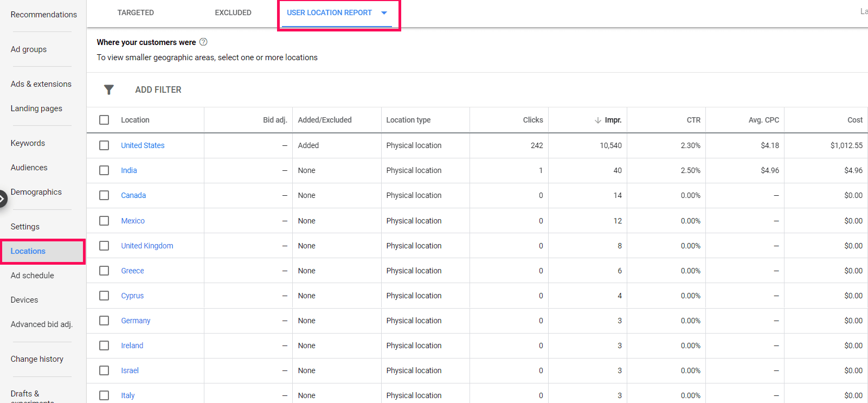Click the help icon beside 'Where your customers were'
868x403 pixels.
(203, 42)
